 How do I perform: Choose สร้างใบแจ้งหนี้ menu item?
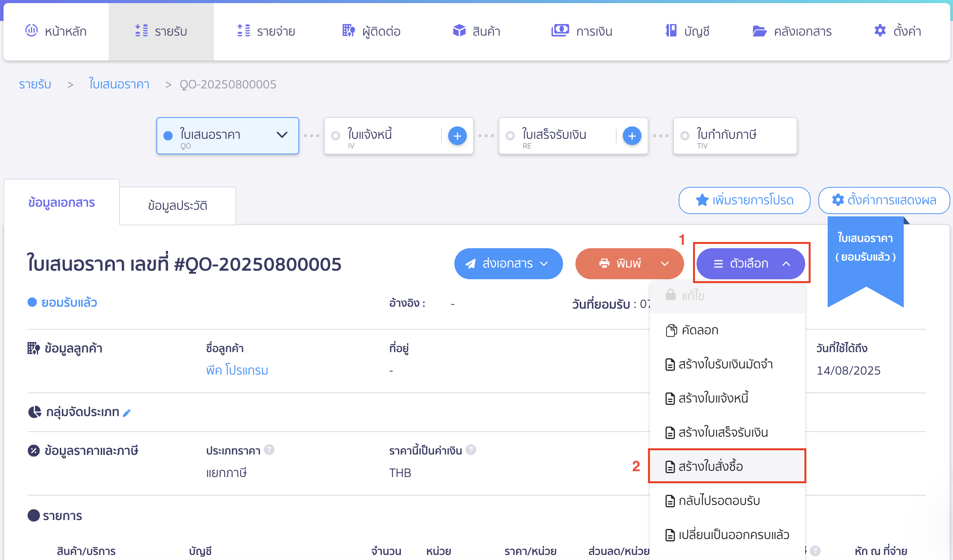pos(728,399)
